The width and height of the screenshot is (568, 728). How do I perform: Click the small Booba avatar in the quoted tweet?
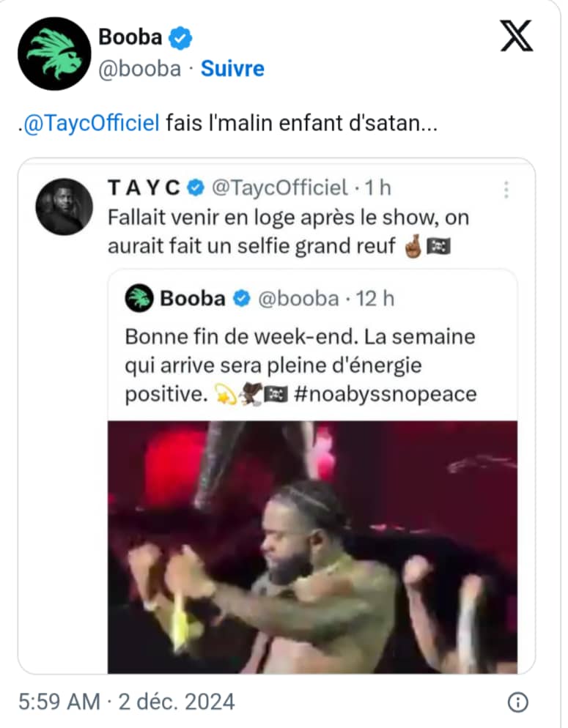(138, 298)
